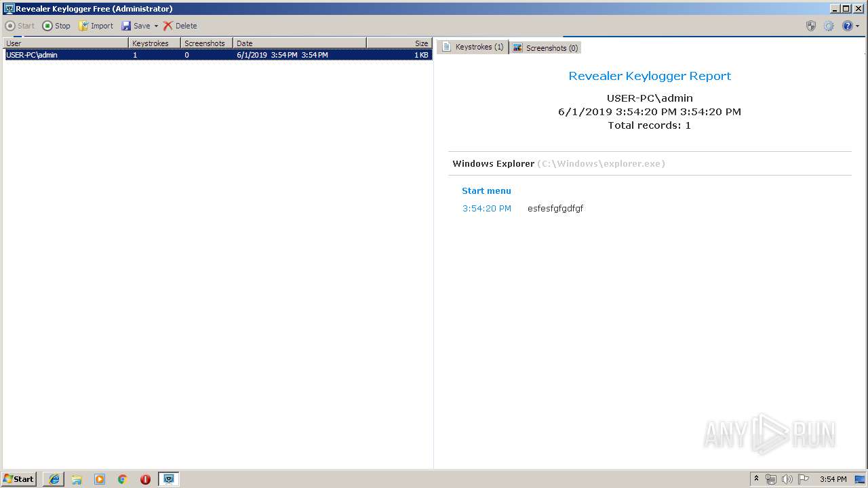Sort the list by Date column

click(300, 43)
